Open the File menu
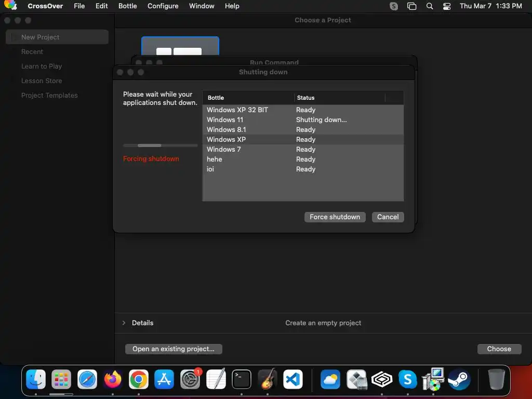Screen dimensions: 532x399 click(x=79, y=6)
